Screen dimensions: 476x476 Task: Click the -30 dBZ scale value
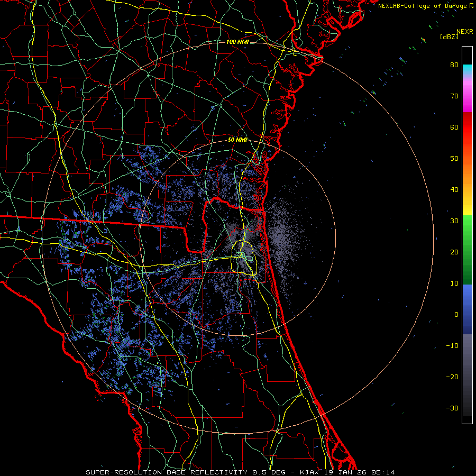click(x=452, y=408)
